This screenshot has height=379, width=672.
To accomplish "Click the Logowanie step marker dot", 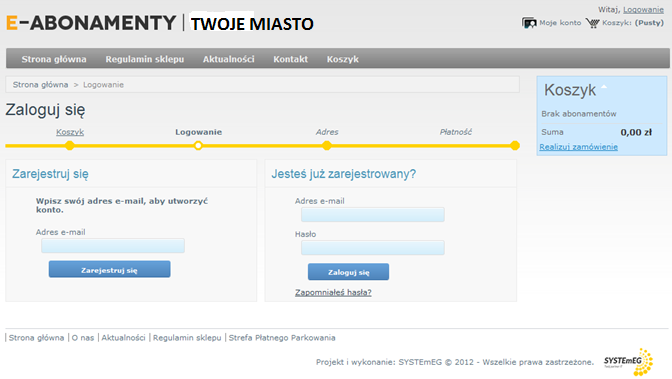I will [x=198, y=146].
